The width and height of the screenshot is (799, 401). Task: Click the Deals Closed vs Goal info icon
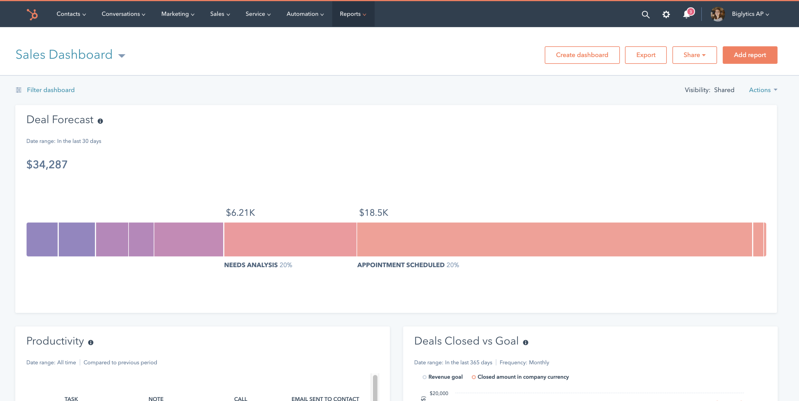[525, 342]
